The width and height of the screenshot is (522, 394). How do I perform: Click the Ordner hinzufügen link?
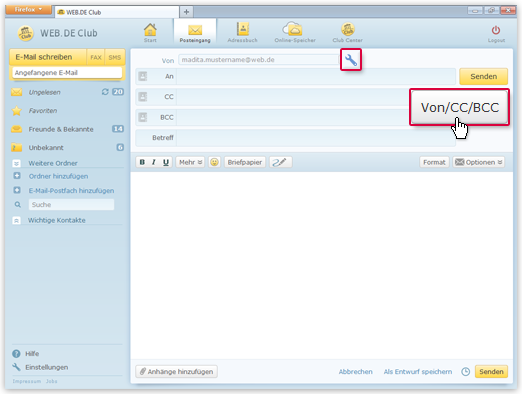[x=58, y=176]
